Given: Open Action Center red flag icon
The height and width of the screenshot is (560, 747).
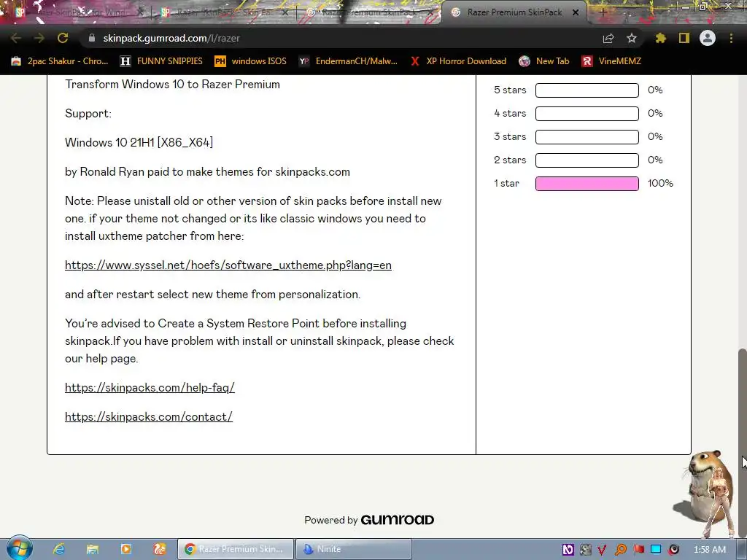Looking at the screenshot, I should 638,550.
